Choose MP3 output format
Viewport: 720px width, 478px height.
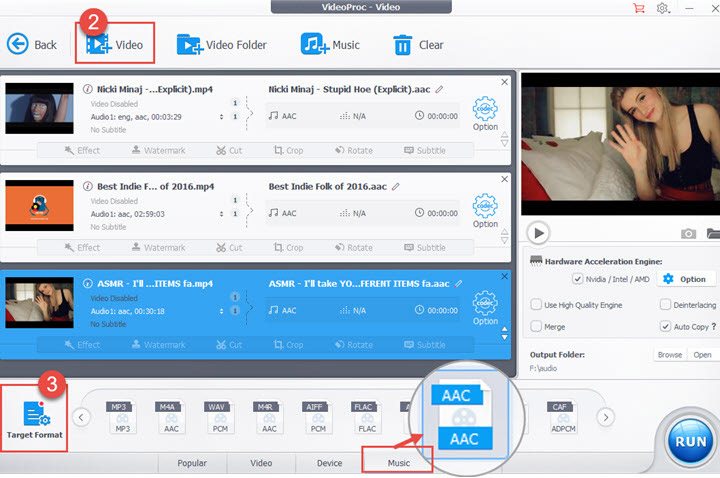tap(122, 417)
